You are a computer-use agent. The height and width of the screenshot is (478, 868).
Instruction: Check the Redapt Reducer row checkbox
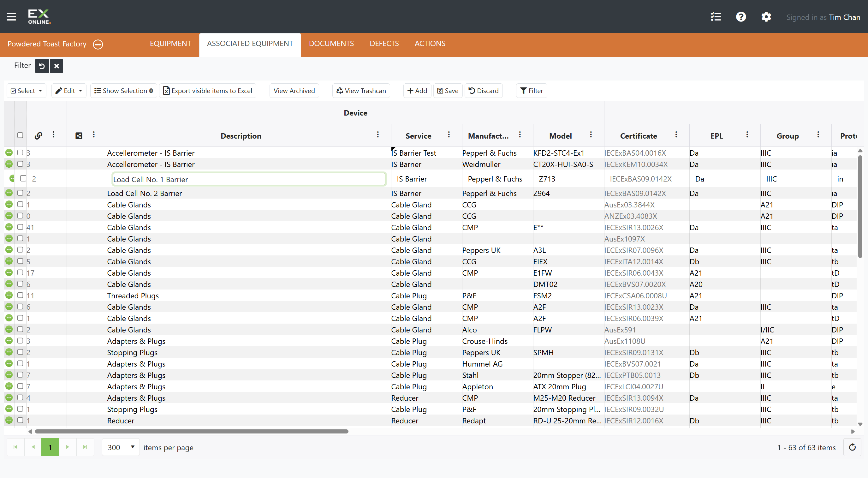click(20, 420)
